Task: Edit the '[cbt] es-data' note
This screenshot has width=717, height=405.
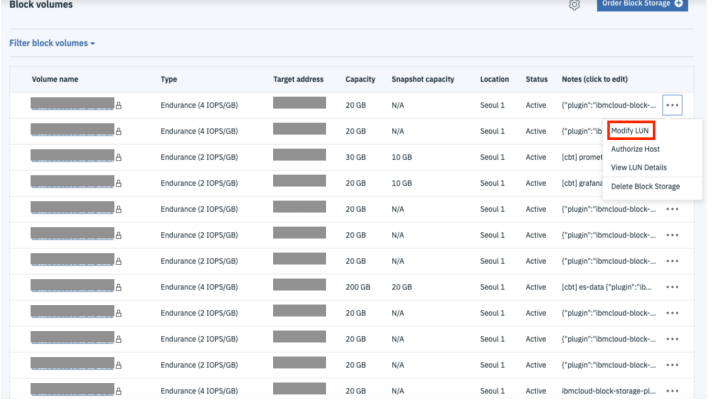Action: tap(606, 287)
